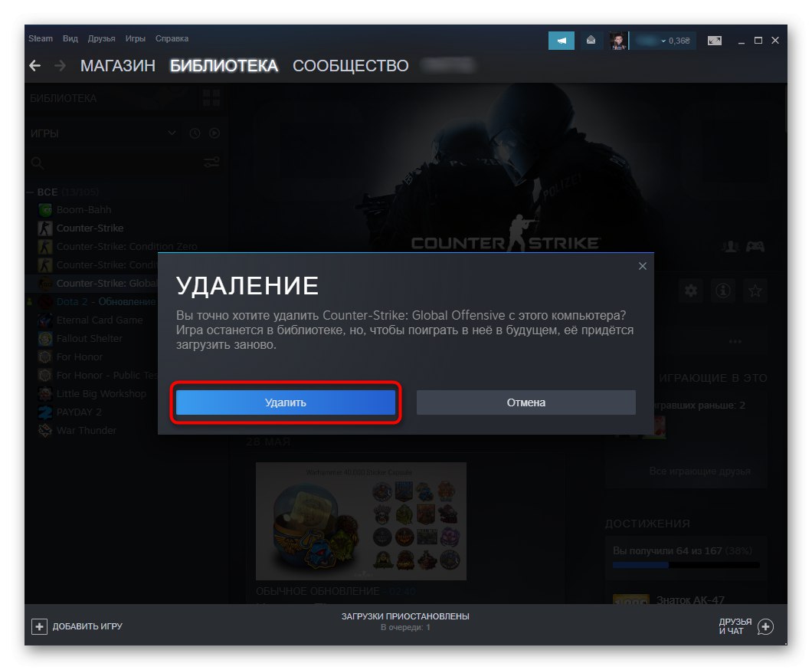Viewport: 812px width, 670px height.
Task: Open the announcements megaphone icon
Action: 562,41
